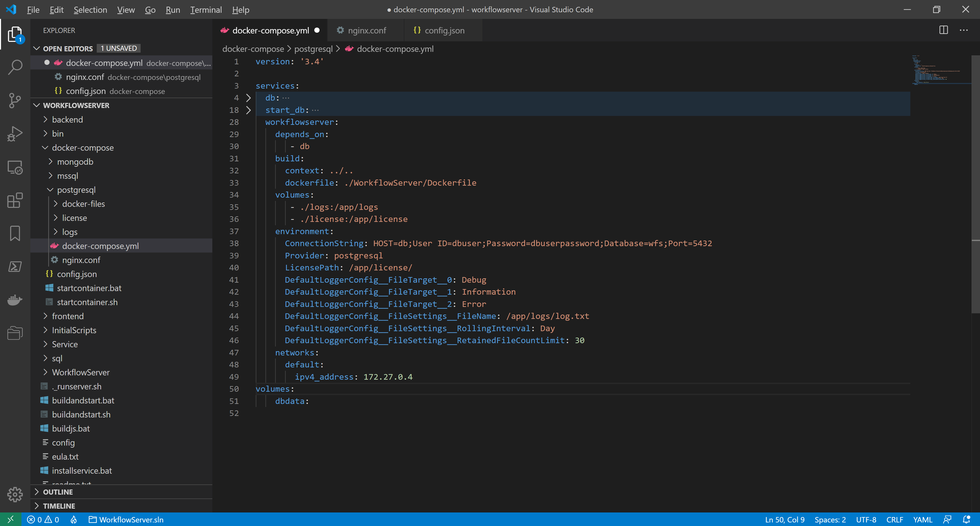Click the feedback icon in status bar
980x526 pixels.
(947, 520)
